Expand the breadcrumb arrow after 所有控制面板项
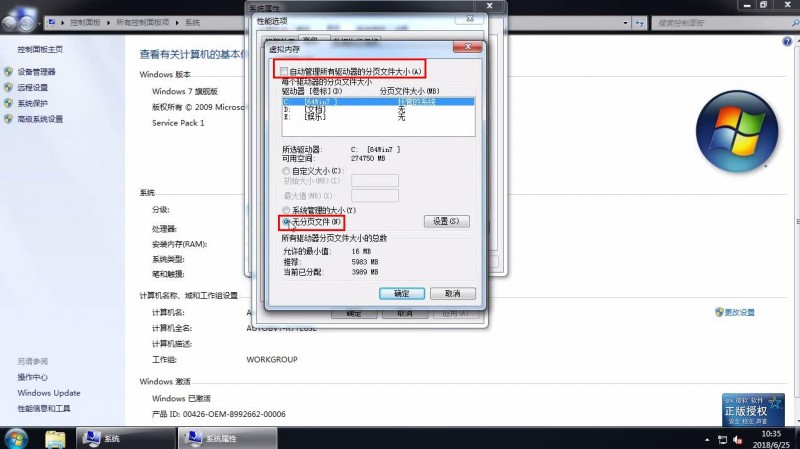800x449 pixels. pyautogui.click(x=177, y=23)
